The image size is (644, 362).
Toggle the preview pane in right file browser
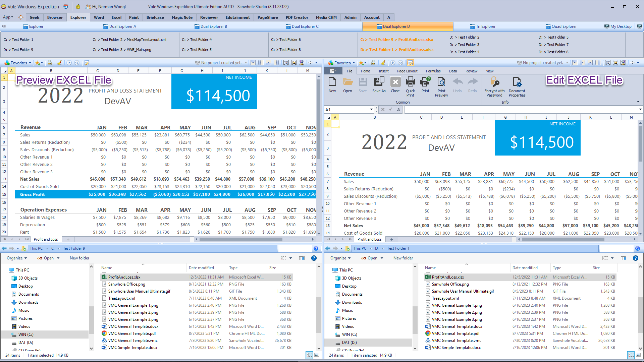coord(624,258)
